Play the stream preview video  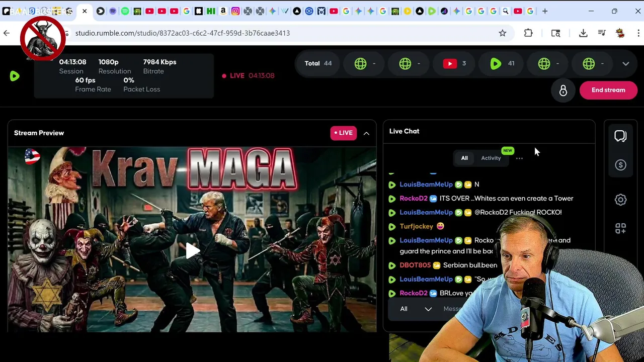coord(192,251)
